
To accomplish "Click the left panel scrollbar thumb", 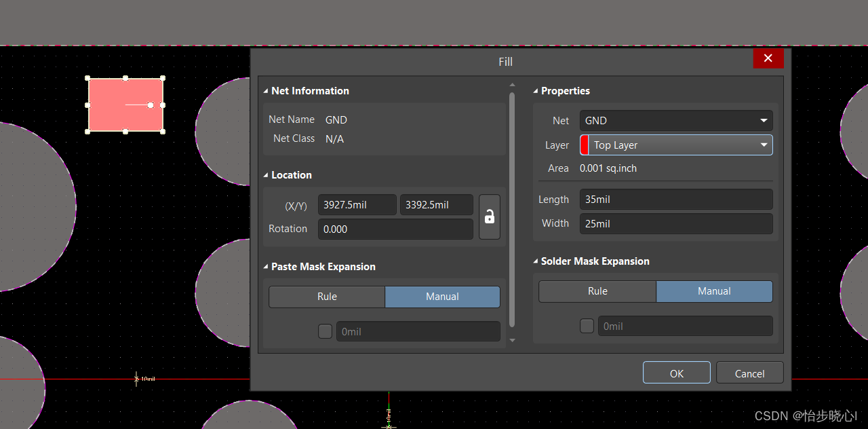I will point(512,210).
